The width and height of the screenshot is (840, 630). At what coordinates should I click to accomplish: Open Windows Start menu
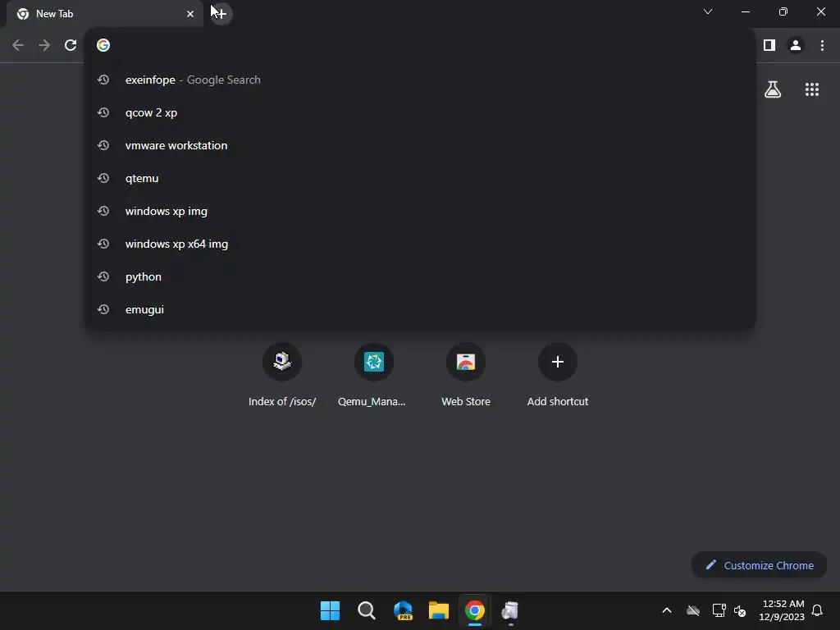coord(330,610)
